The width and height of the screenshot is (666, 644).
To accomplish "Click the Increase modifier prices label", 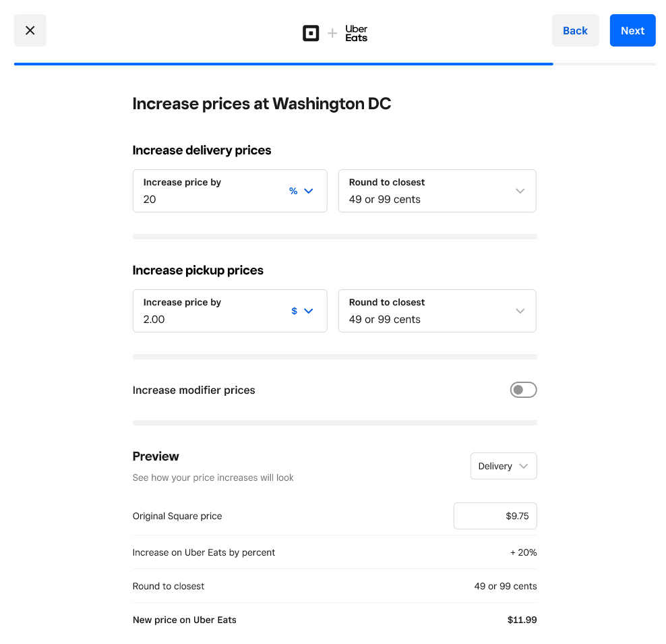I will pos(194,390).
